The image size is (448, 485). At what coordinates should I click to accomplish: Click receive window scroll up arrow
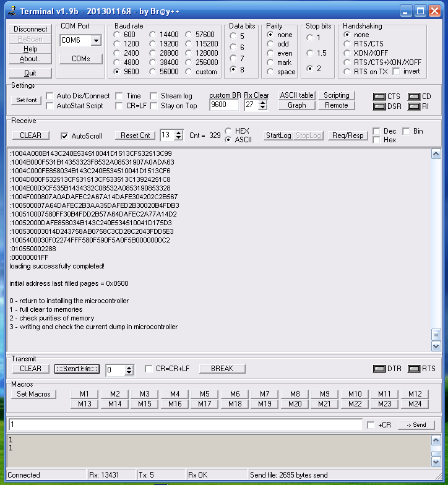(x=436, y=153)
